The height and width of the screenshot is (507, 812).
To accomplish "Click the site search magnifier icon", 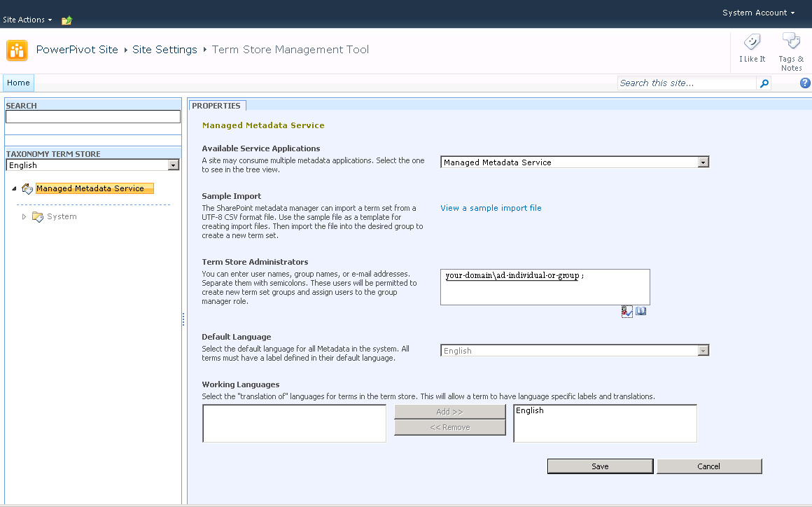I will coord(764,83).
